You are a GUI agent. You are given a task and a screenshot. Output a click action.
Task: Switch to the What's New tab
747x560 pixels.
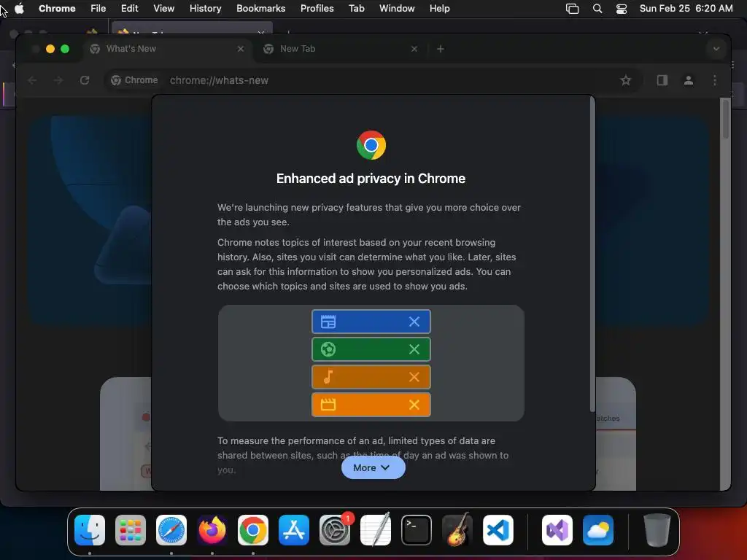pos(167,49)
